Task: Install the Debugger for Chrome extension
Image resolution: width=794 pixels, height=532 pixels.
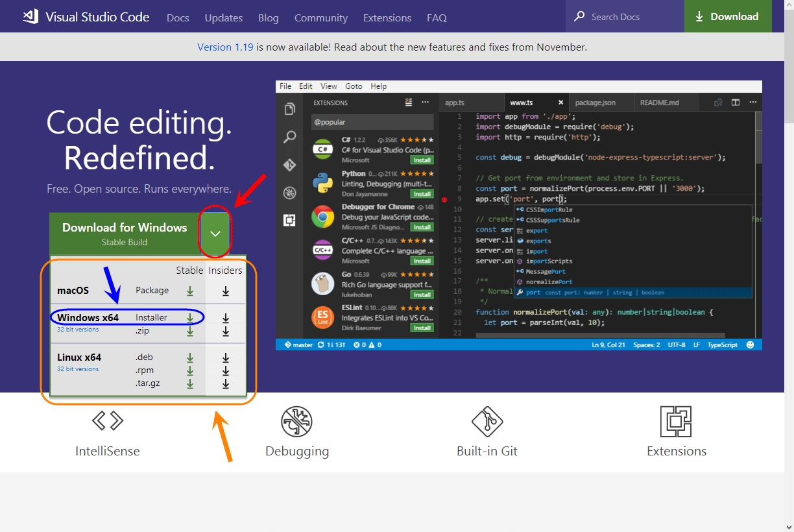Action: click(x=422, y=227)
